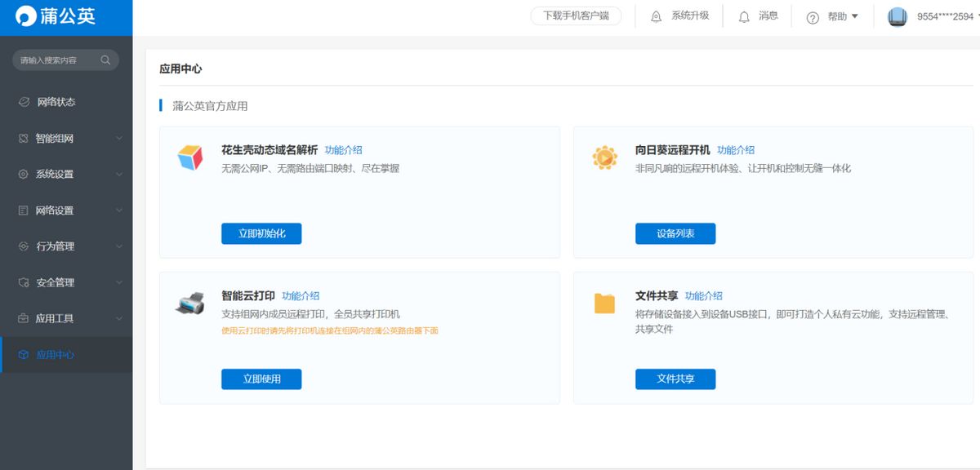The height and width of the screenshot is (470, 980).
Task: Select the 安全管理 menu item
Action: click(x=66, y=282)
